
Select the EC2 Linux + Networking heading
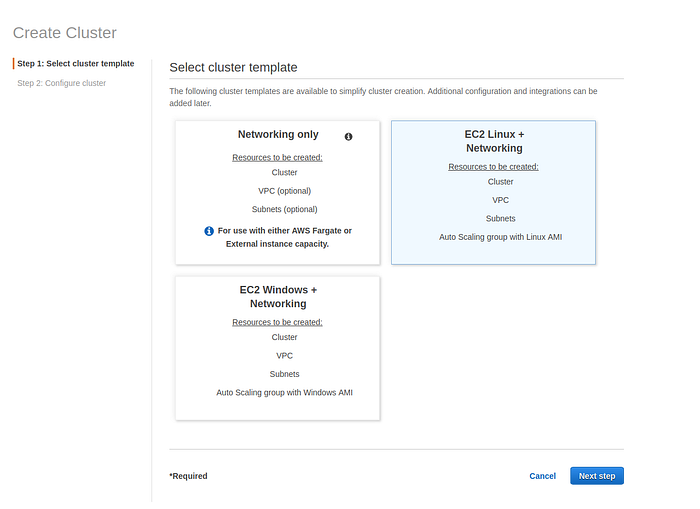pos(494,141)
